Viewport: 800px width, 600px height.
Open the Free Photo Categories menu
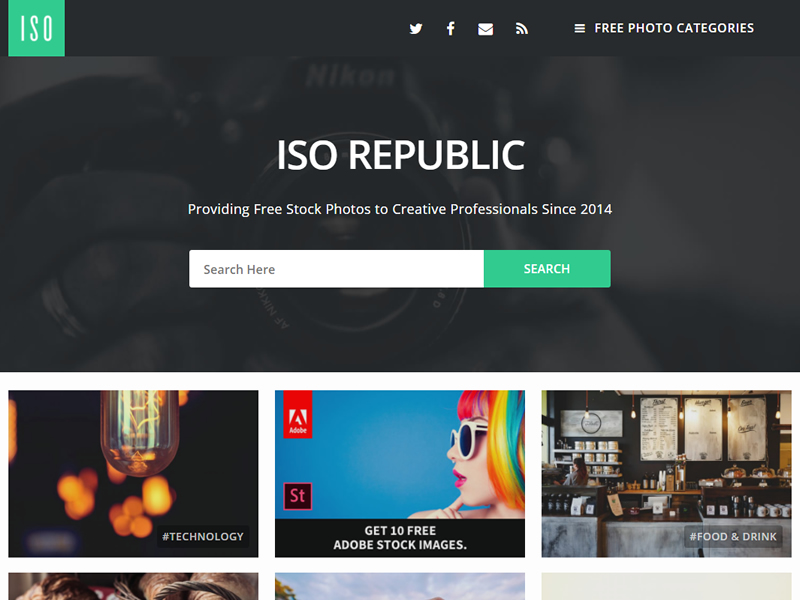[664, 28]
